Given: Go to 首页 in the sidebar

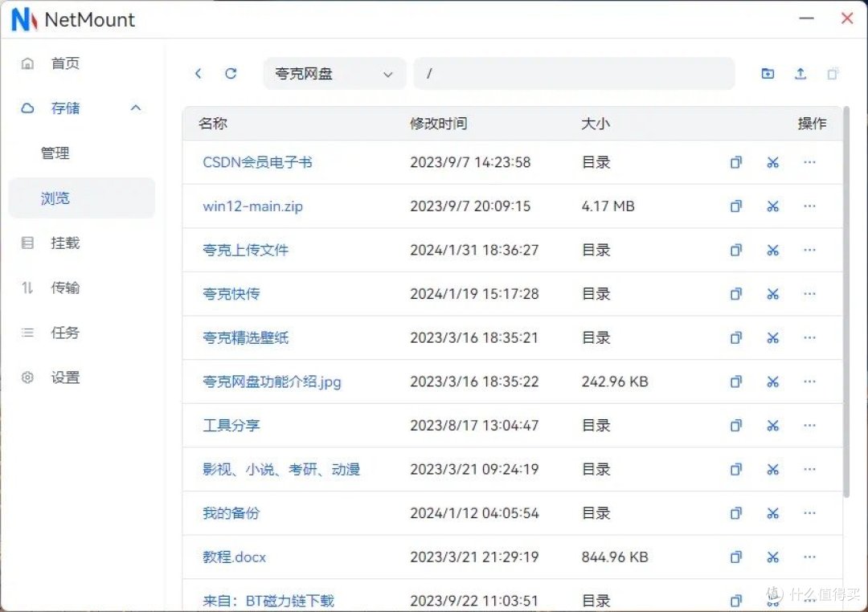Looking at the screenshot, I should (65, 63).
